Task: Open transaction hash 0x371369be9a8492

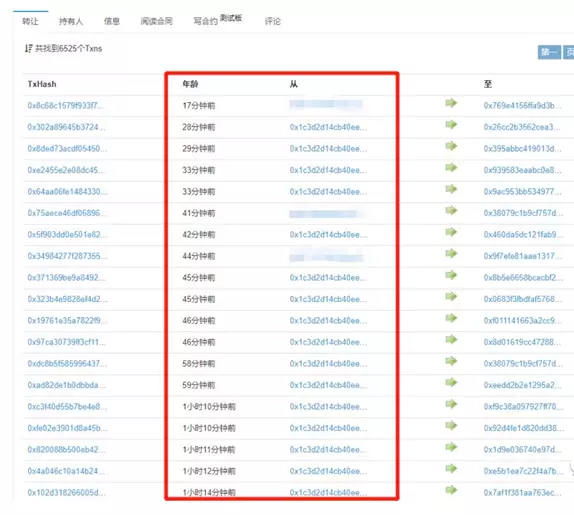Action: click(66, 277)
